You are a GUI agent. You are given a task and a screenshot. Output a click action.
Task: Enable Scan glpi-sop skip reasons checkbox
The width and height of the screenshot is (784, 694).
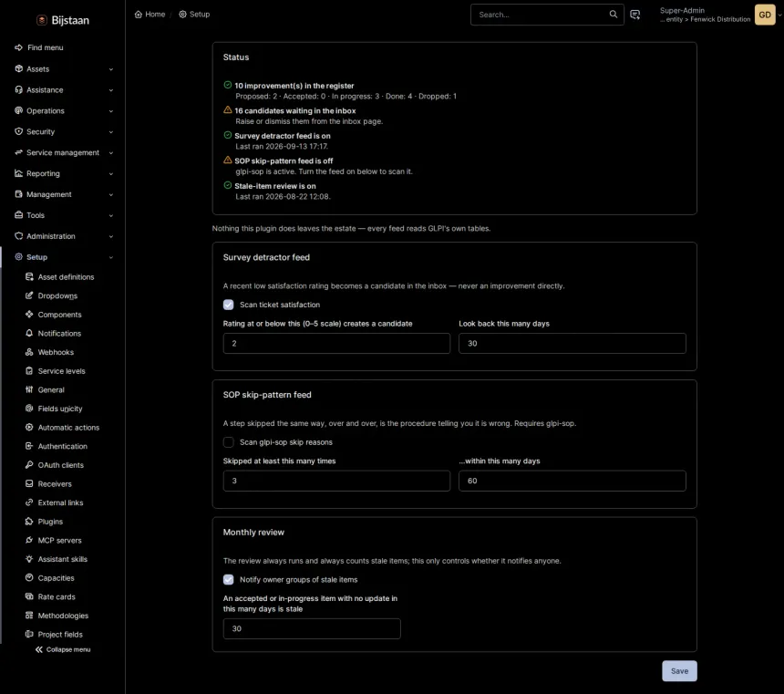(229, 442)
